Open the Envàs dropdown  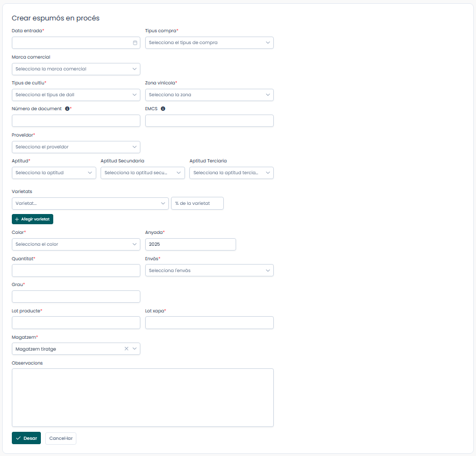(x=209, y=270)
